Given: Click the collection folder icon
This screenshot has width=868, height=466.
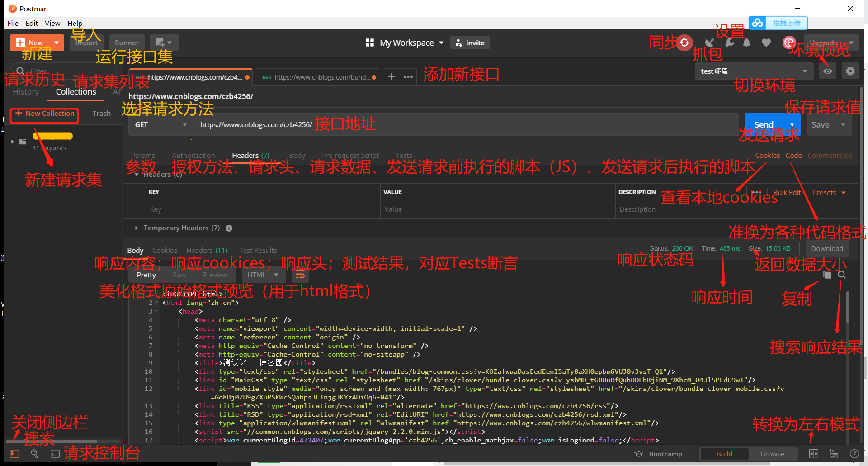Looking at the screenshot, I should (23, 142).
